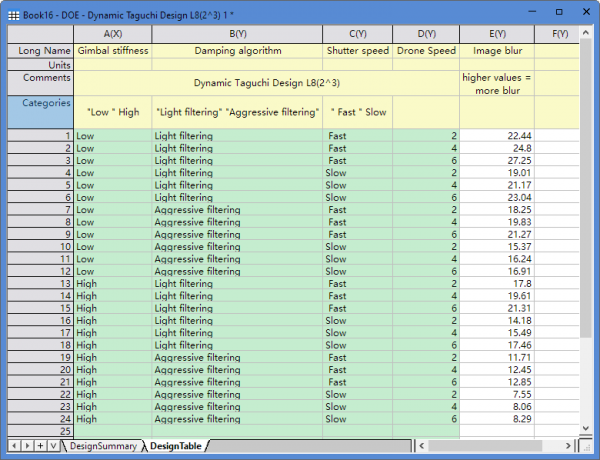Select column A(X) header
The height and width of the screenshot is (460, 600).
pos(113,34)
